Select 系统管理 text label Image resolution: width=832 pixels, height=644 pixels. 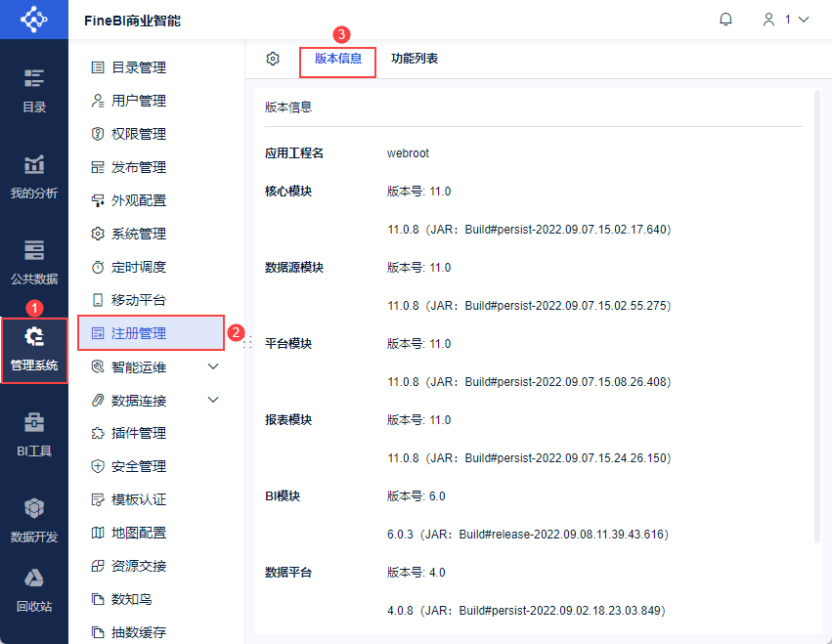pyautogui.click(x=139, y=234)
